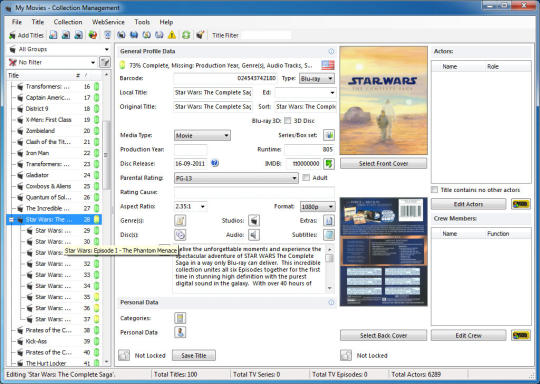Image resolution: width=540 pixels, height=384 pixels.
Task: Toggle the Adult checkbox
Action: [305, 178]
